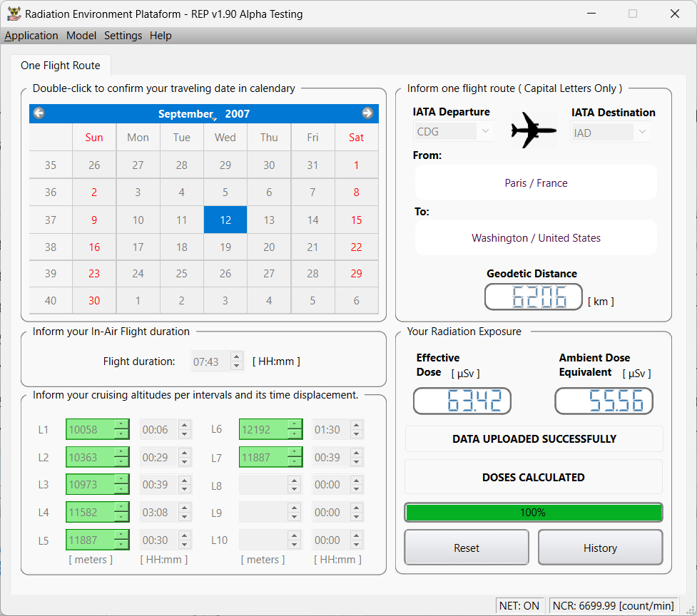Go to previous month in calendar
This screenshot has width=697, height=616.
click(39, 113)
